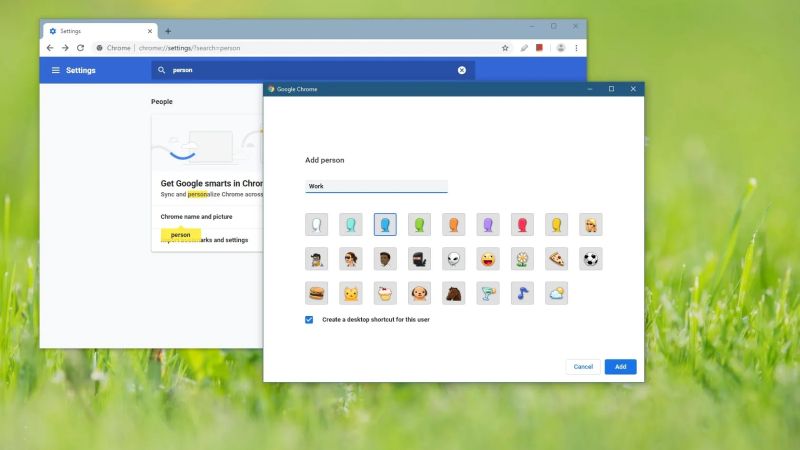The width and height of the screenshot is (800, 450).
Task: Pick the cocktail glass avatar
Action: coord(488,293)
